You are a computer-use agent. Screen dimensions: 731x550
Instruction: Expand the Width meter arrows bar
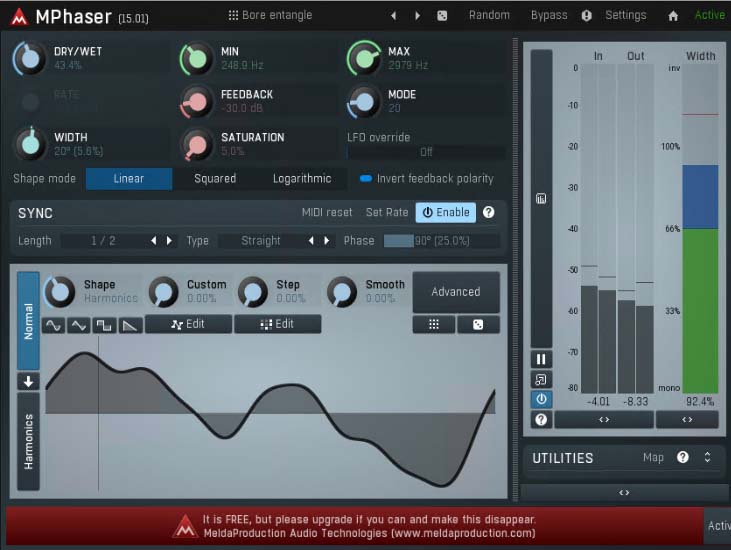pyautogui.click(x=687, y=419)
